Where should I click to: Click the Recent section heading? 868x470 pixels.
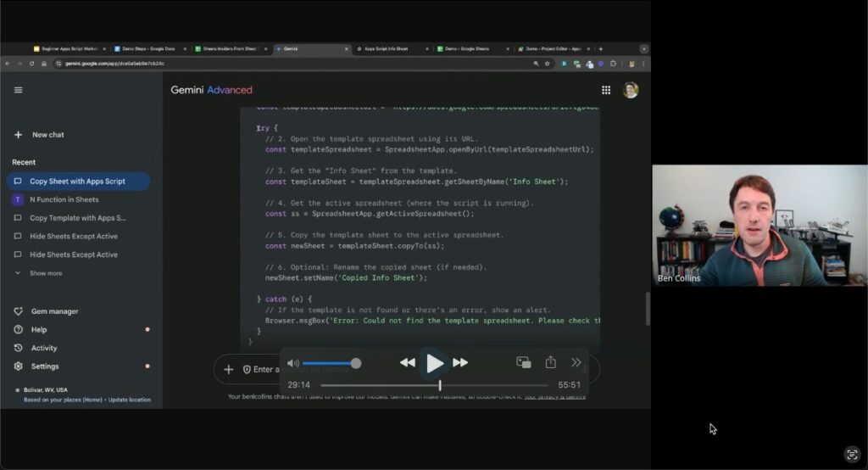24,162
